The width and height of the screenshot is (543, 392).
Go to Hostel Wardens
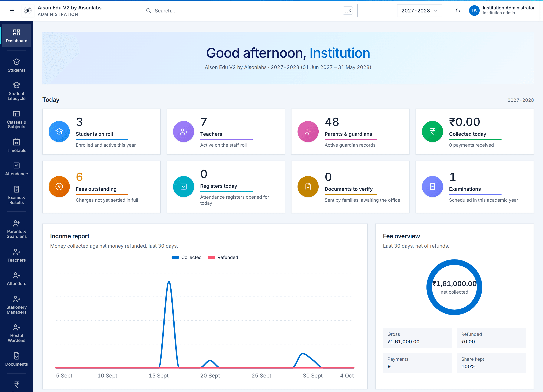pyautogui.click(x=17, y=333)
